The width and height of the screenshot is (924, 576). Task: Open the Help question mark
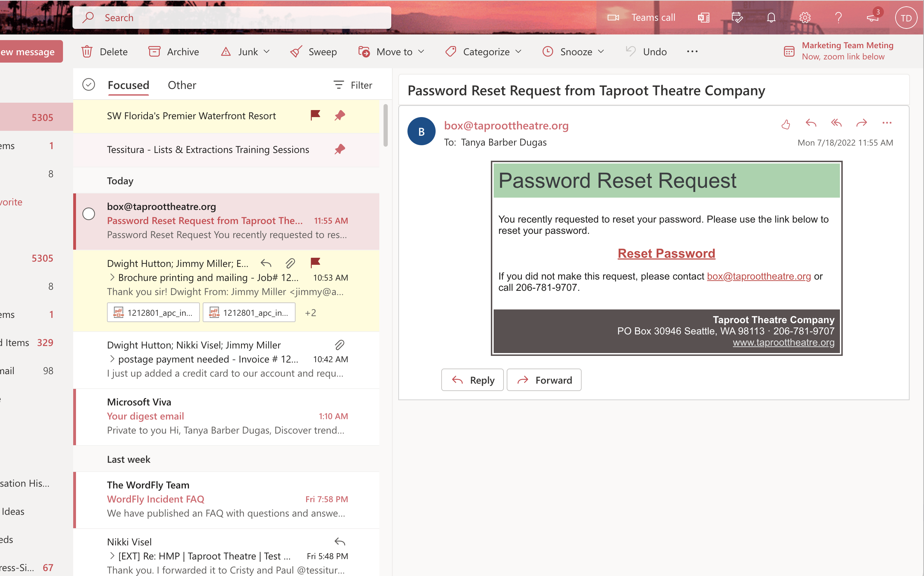click(x=838, y=18)
